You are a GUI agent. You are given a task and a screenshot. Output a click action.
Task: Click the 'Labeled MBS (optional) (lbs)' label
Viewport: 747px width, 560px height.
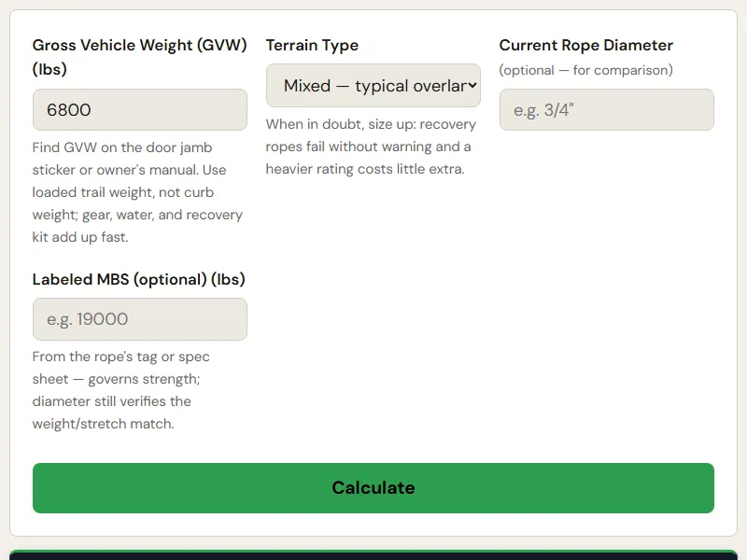(138, 279)
